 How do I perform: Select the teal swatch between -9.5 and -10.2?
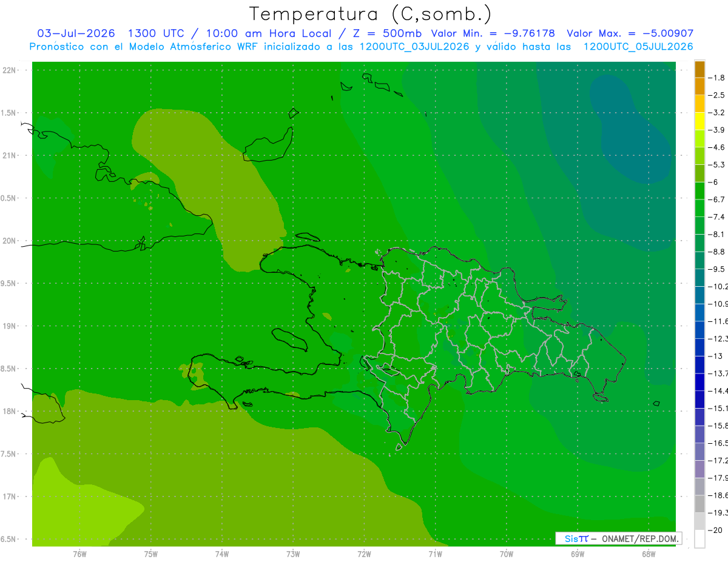pos(699,278)
